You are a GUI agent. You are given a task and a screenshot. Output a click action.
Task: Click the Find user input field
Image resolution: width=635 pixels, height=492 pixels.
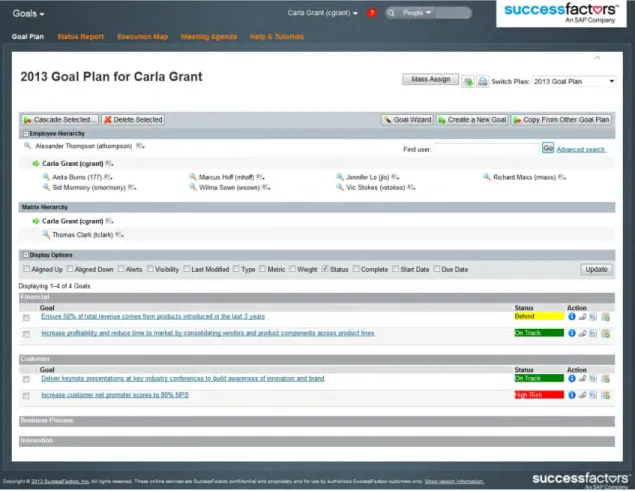pos(487,149)
